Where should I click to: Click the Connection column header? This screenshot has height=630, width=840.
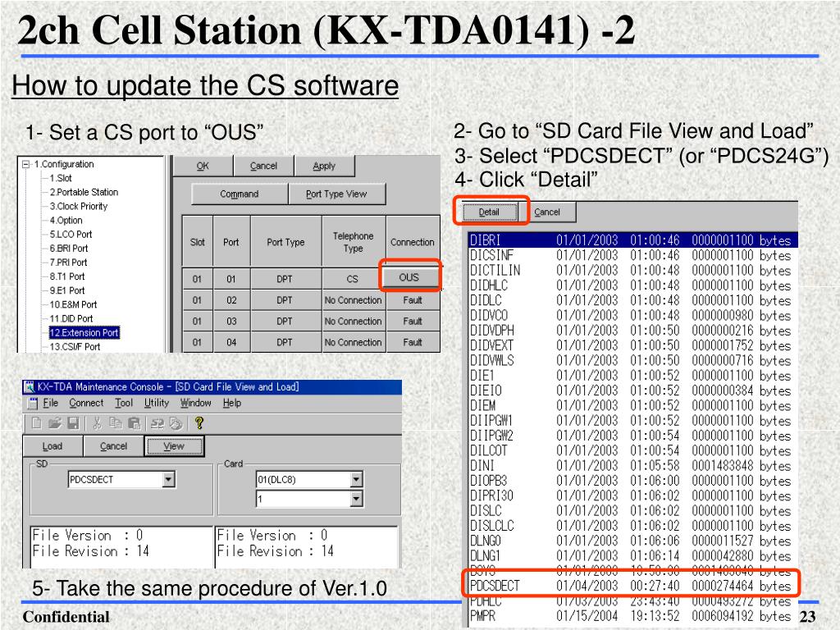(413, 242)
